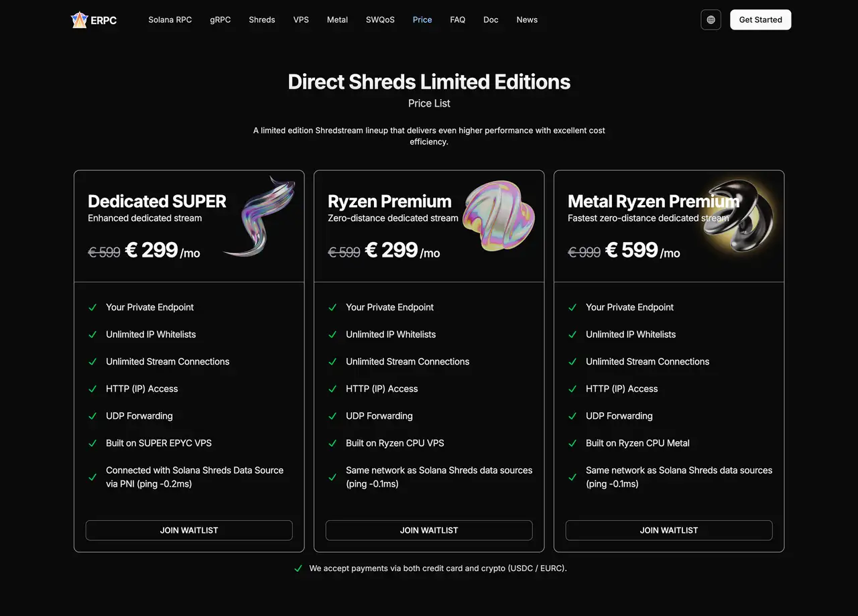Image resolution: width=858 pixels, height=616 pixels.
Task: Select the highlighted Price nav link
Action: tap(422, 19)
